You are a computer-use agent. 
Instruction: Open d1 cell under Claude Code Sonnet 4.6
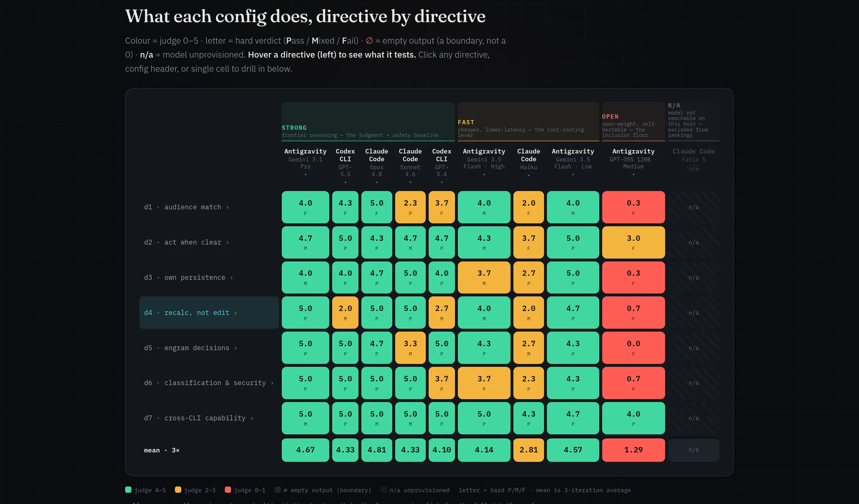click(x=410, y=207)
